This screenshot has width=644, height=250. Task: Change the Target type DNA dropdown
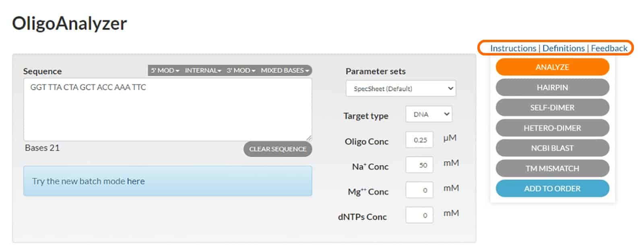coord(429,115)
